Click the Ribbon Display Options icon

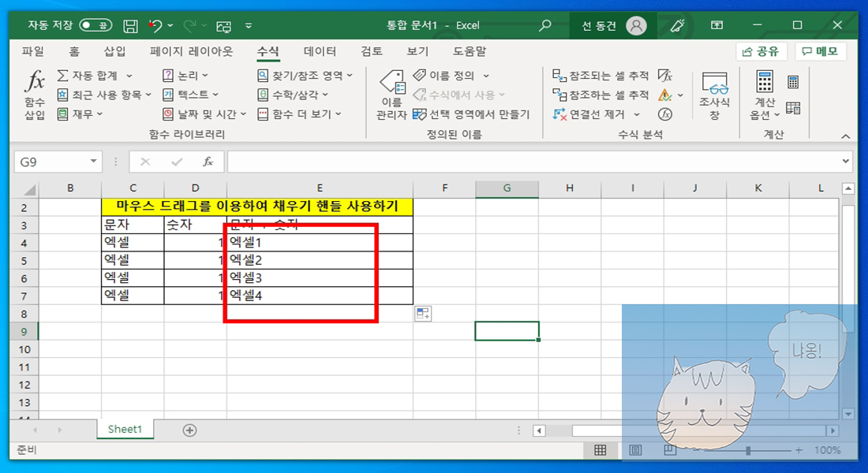[716, 25]
